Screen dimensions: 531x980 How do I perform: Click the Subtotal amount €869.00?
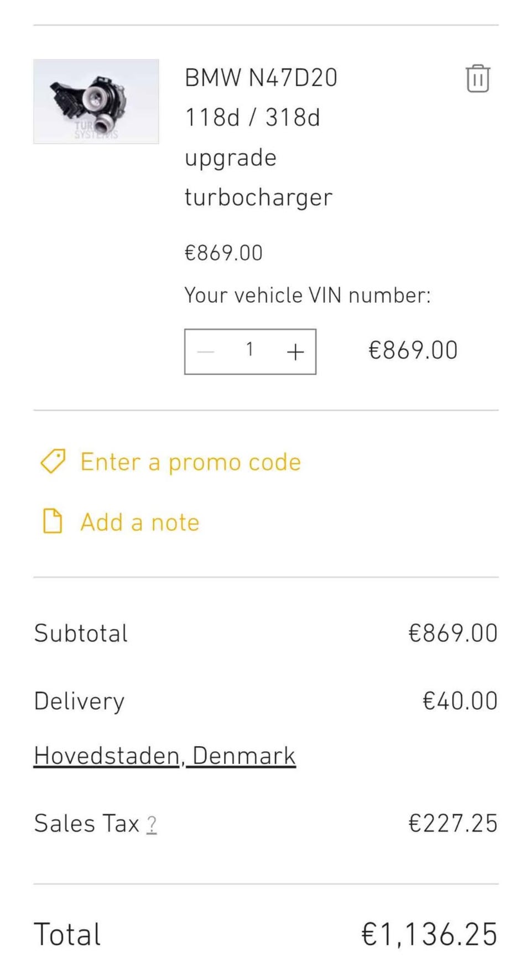(453, 633)
